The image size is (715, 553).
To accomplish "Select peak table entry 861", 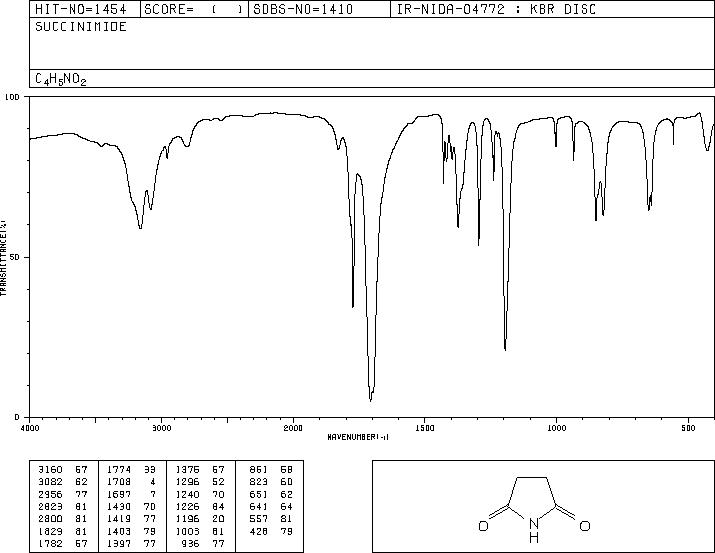I will pos(271,470).
